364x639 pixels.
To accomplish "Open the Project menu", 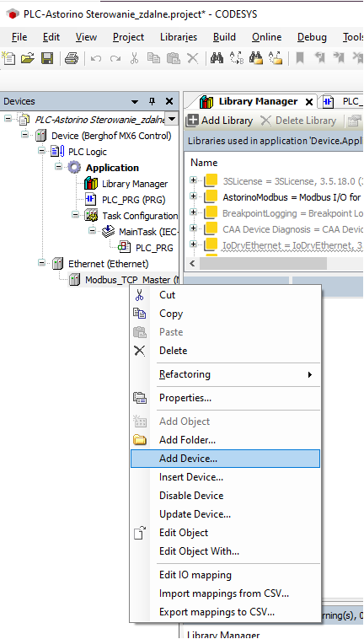I will (x=129, y=37).
